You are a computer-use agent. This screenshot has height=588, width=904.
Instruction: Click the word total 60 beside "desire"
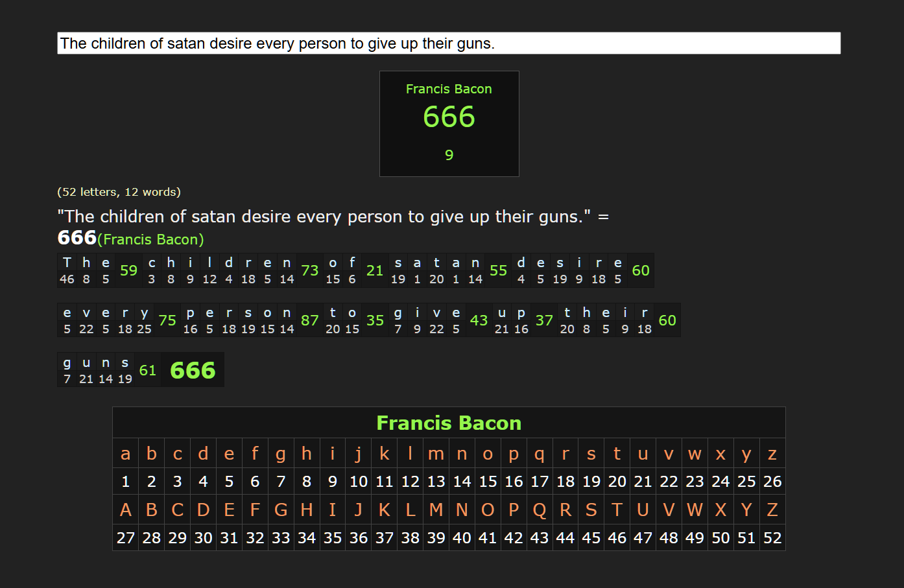point(641,270)
